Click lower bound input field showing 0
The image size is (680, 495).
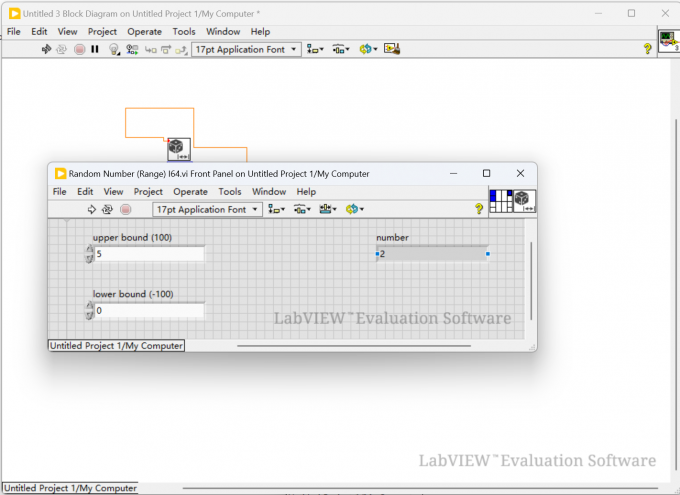[149, 311]
